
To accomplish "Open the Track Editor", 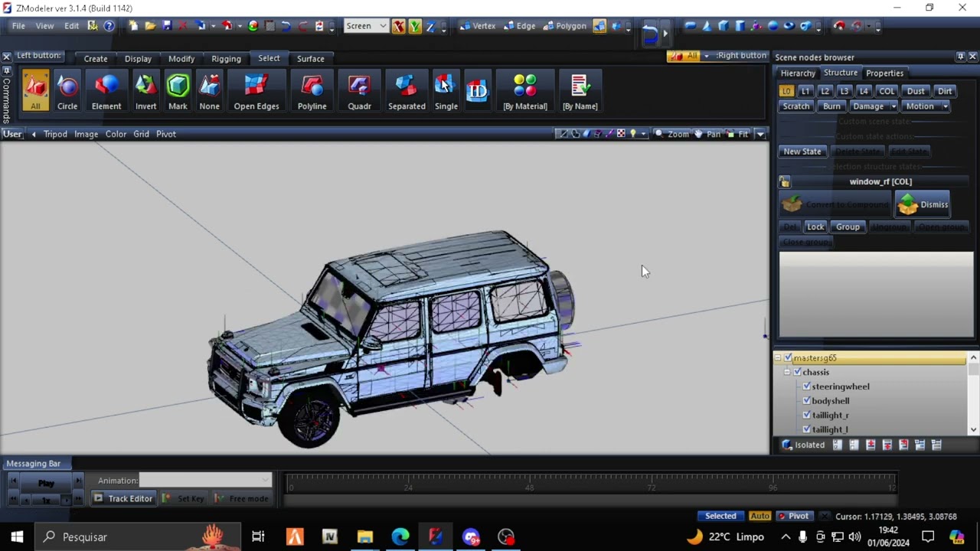I will 123,498.
